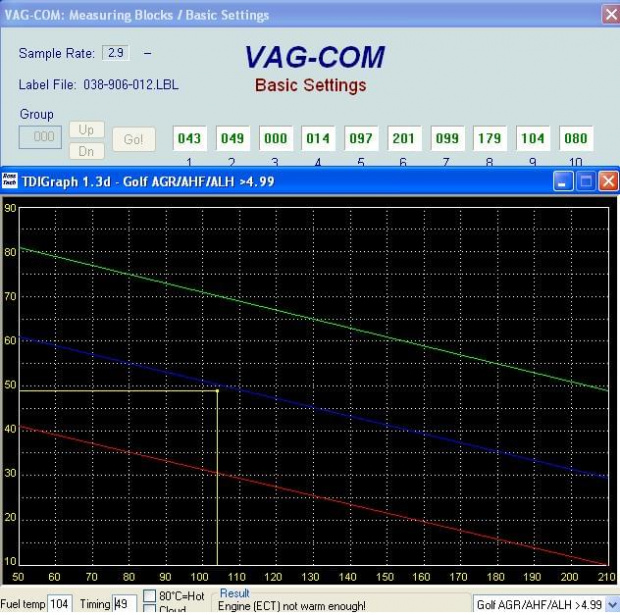The image size is (620, 615).
Task: Select value box 9 showing 104
Action: coord(533,138)
